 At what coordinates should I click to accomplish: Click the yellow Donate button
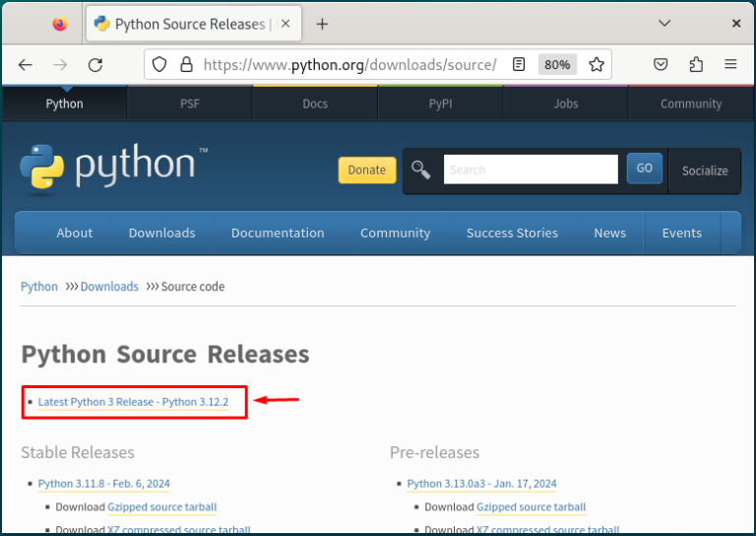pyautogui.click(x=367, y=169)
